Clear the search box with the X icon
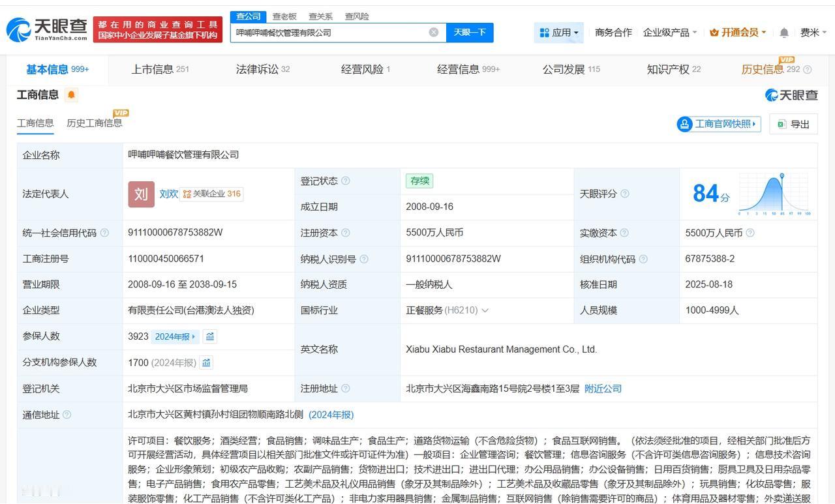Viewport: 835px width, 504px height. point(433,32)
